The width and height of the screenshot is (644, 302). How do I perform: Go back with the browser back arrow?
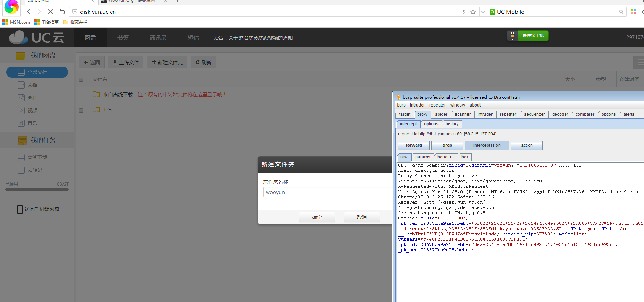click(29, 12)
